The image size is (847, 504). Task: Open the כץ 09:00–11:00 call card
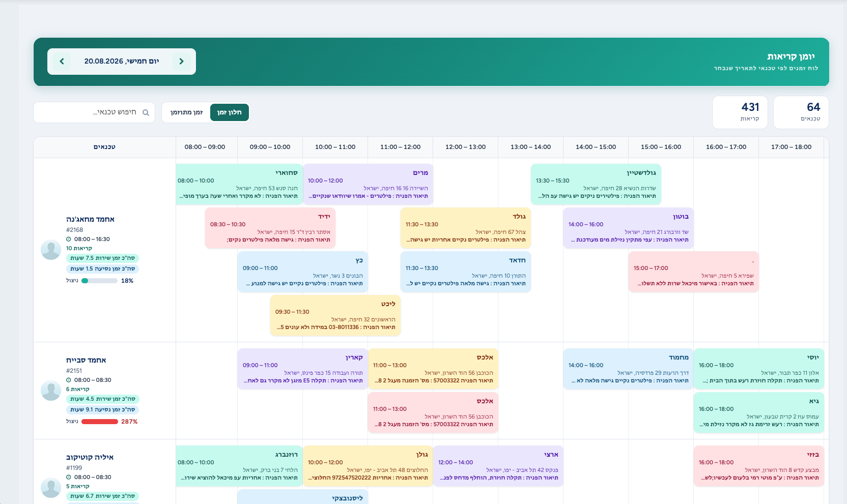[x=303, y=272]
